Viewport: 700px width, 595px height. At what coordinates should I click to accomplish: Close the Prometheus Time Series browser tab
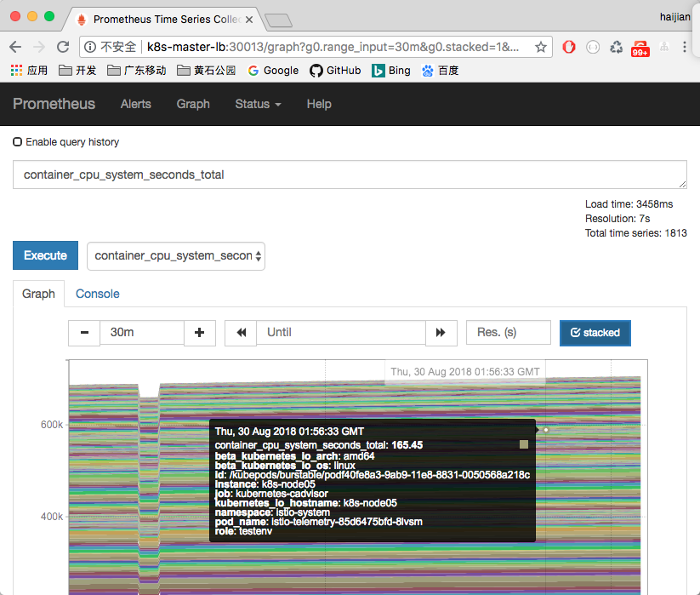pos(249,20)
